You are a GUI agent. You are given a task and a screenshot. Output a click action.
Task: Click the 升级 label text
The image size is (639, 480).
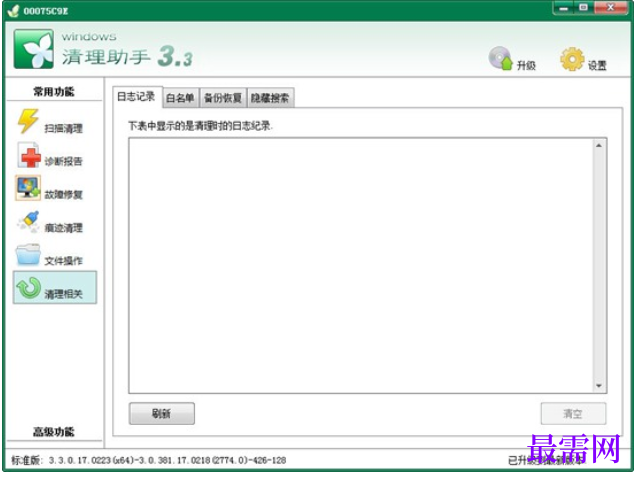click(x=526, y=65)
